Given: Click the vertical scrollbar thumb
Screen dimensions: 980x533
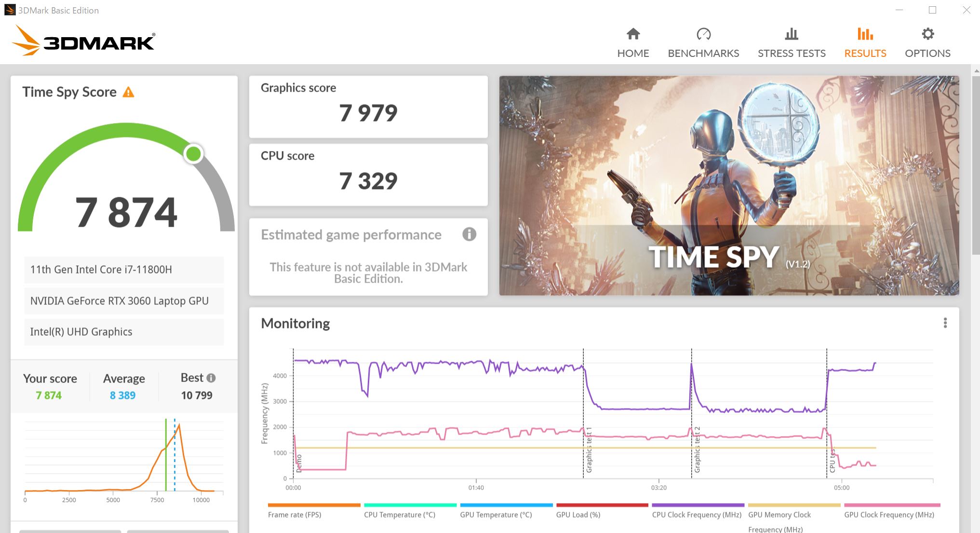Looking at the screenshot, I should click(976, 165).
